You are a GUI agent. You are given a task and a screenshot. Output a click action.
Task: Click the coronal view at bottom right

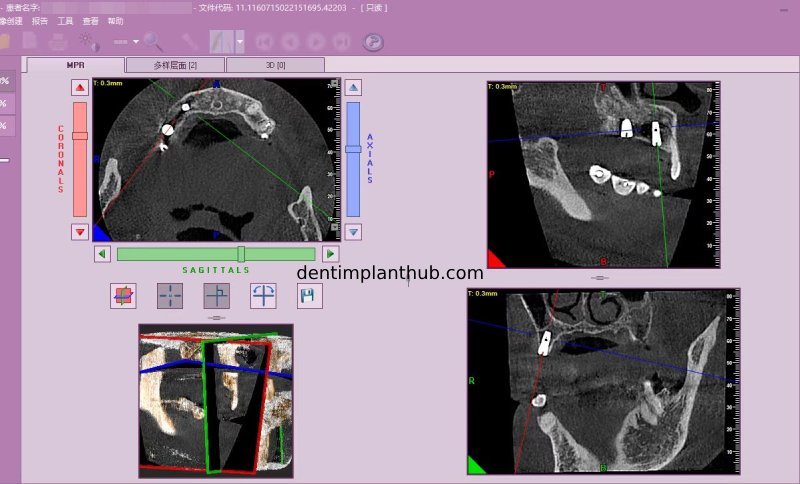pos(604,381)
